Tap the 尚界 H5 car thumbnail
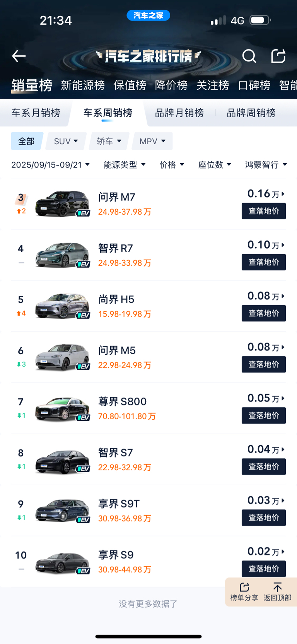297x644 pixels. pyautogui.click(x=62, y=306)
